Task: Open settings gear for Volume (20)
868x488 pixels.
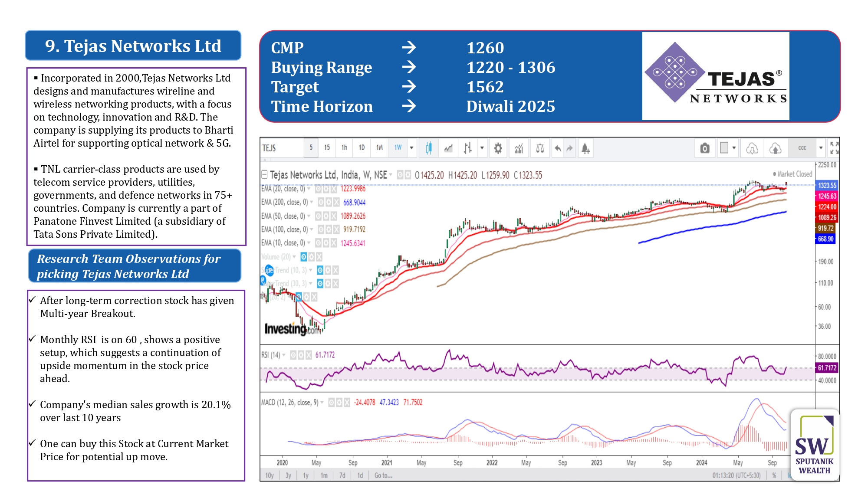Action: 311,257
